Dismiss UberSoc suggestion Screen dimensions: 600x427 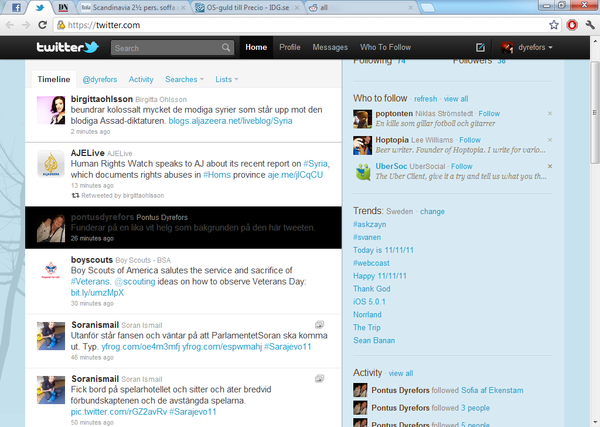tap(550, 166)
